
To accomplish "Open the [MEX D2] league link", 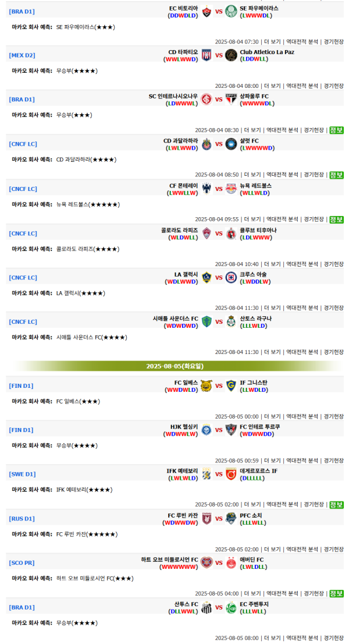I will point(22,55).
